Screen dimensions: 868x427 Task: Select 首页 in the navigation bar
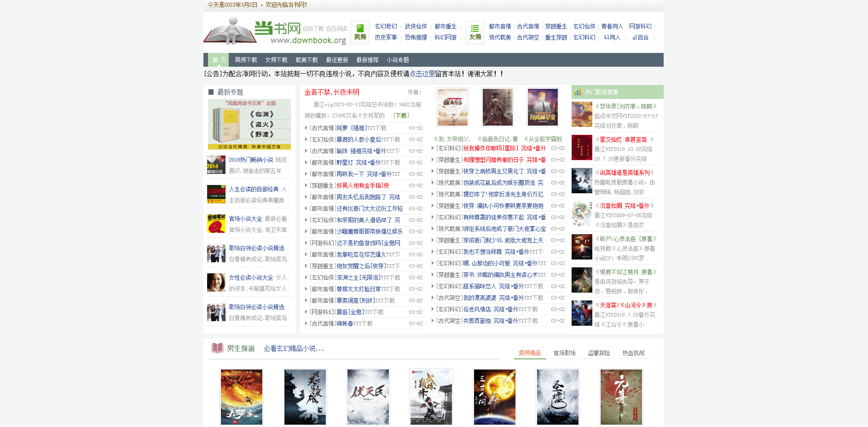coord(219,60)
